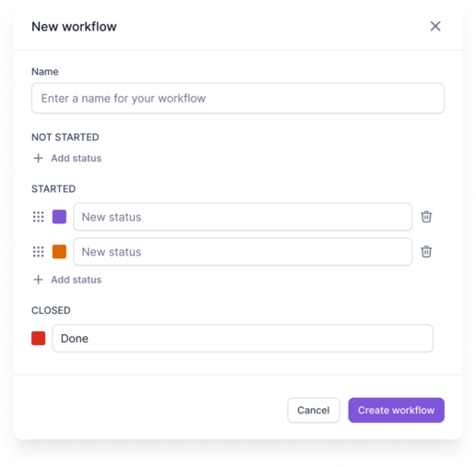The width and height of the screenshot is (476, 467).
Task: Click the Name field label
Action: click(45, 72)
